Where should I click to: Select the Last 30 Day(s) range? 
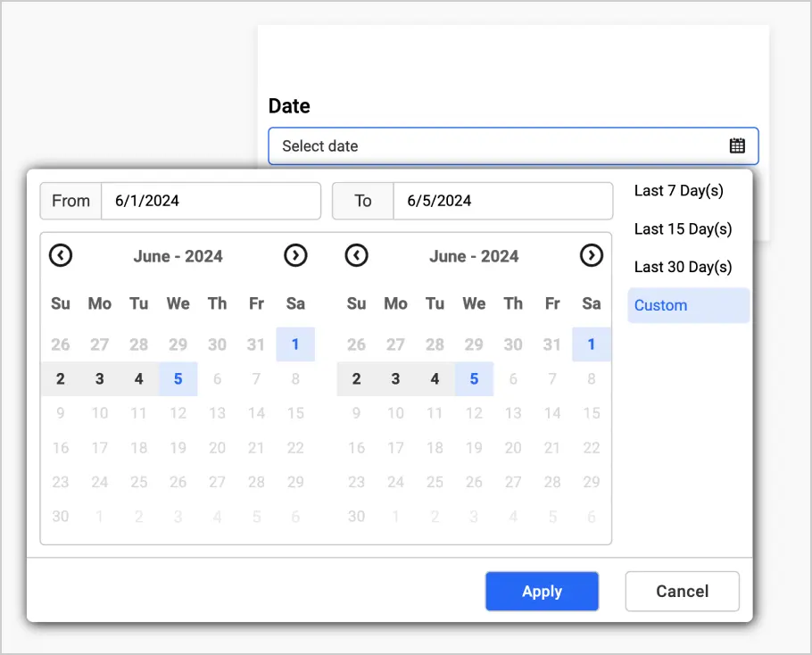click(683, 267)
